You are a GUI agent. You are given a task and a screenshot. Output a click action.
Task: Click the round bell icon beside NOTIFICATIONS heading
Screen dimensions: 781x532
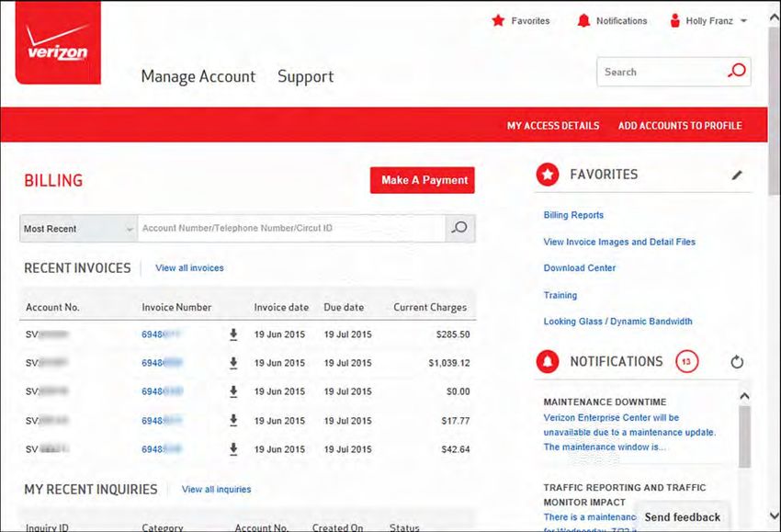click(x=548, y=361)
